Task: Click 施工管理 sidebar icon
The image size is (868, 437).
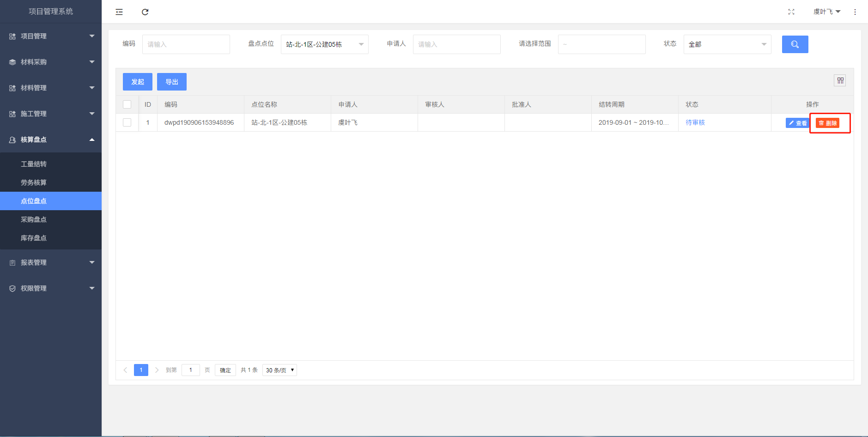Action: pos(12,114)
